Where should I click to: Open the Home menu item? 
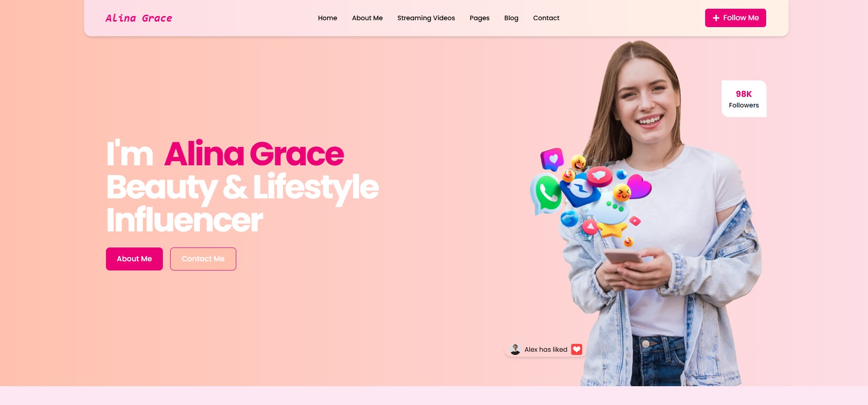coord(328,18)
